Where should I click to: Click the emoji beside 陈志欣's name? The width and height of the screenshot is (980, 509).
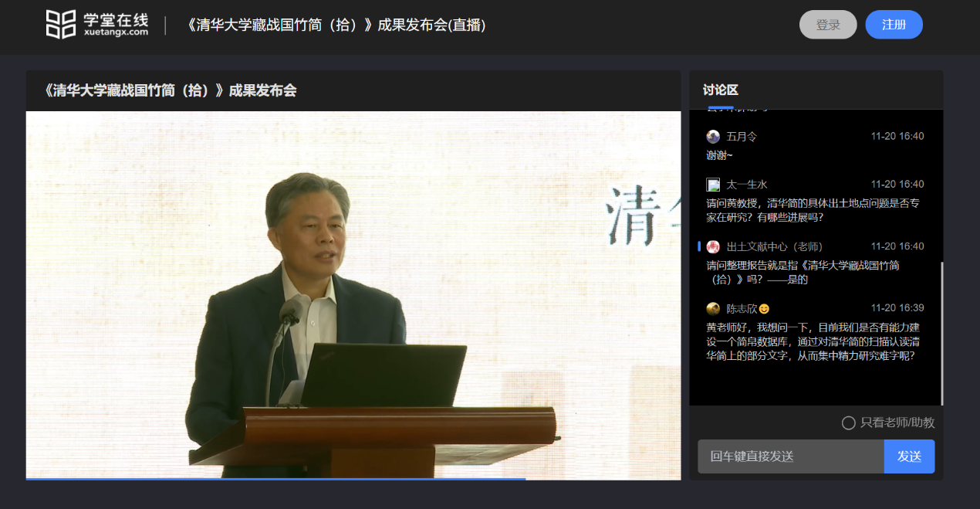click(764, 309)
